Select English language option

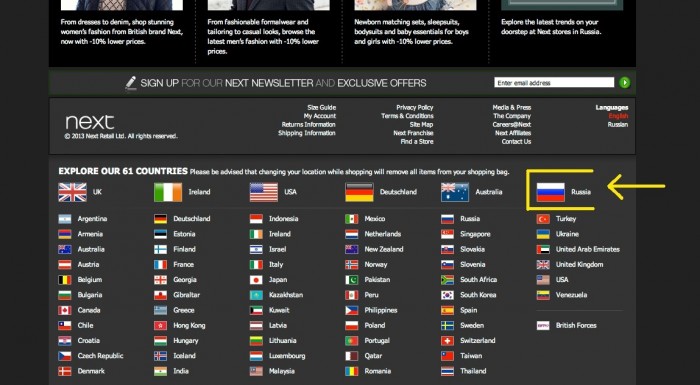(x=618, y=116)
